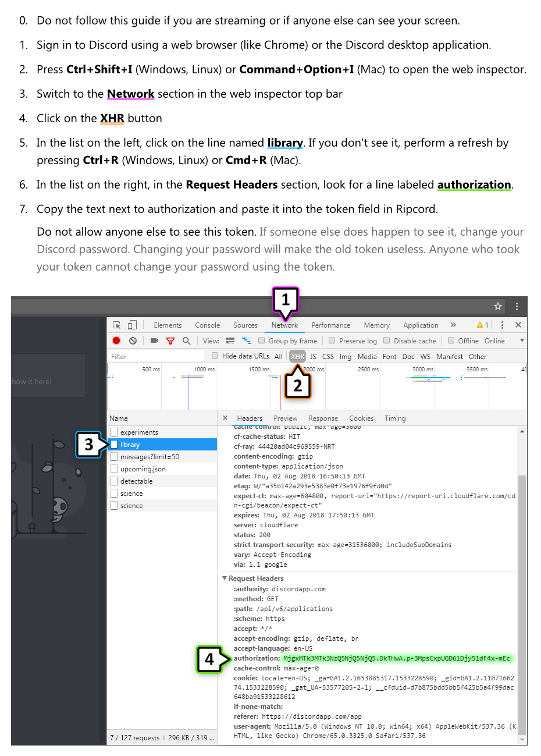541x756 pixels.
Task: Filter requests by JS
Action: click(313, 357)
